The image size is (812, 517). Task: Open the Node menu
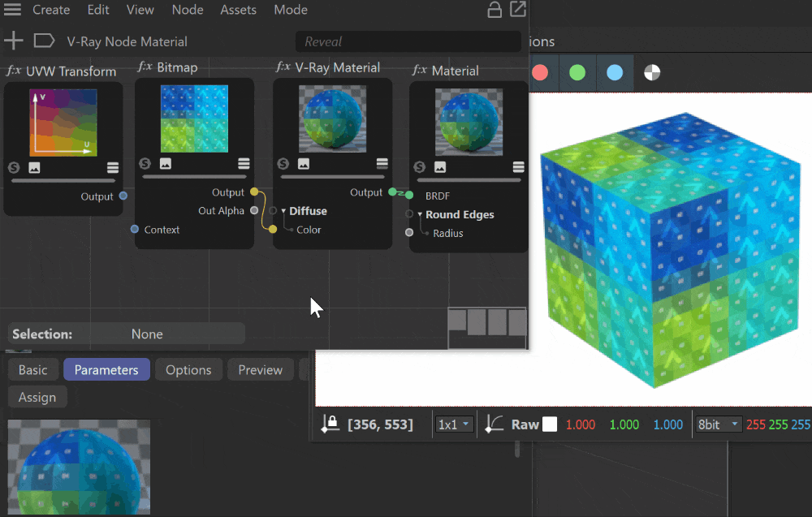pos(188,9)
